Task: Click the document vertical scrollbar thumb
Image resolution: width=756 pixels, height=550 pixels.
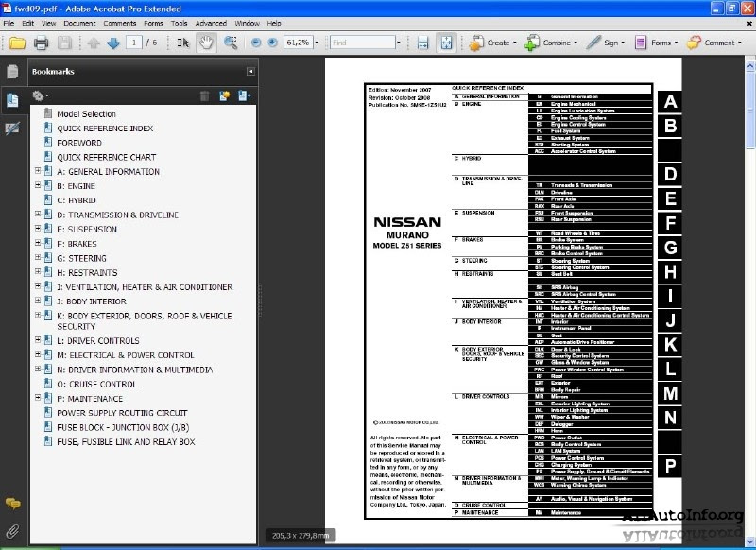Action: 750,110
